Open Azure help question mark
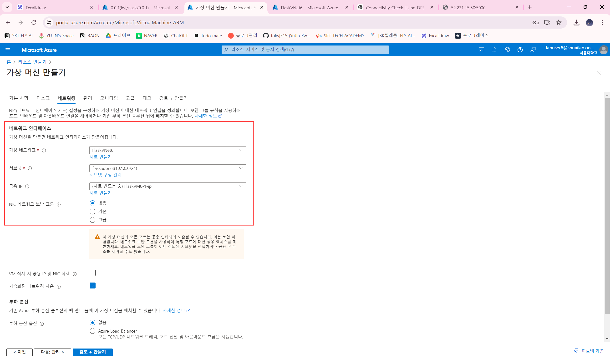 520,50
